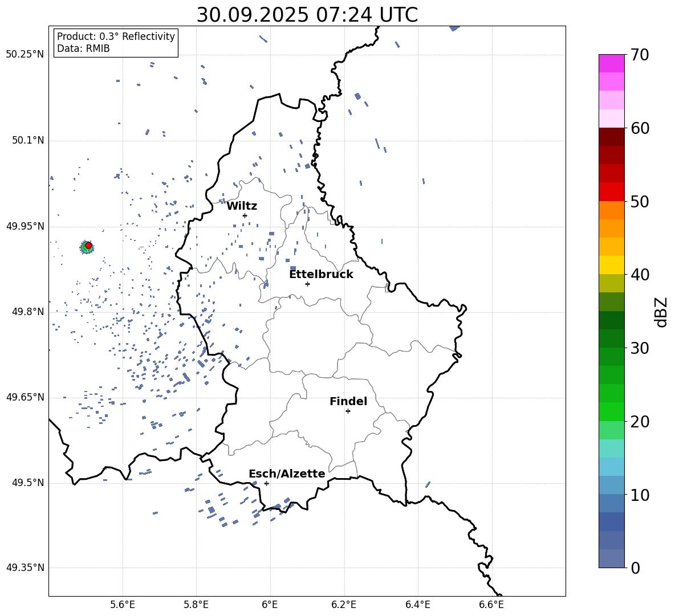
Task: Select the Esch/Alzette city label
Action: tap(287, 474)
